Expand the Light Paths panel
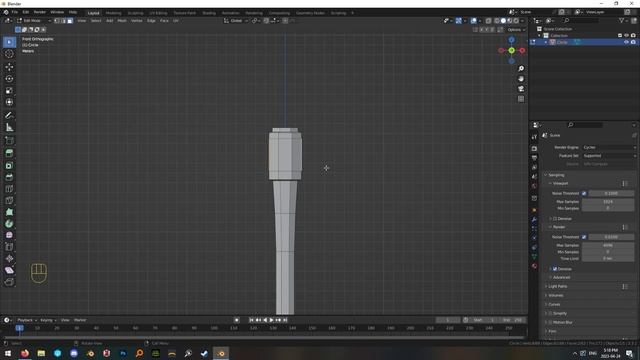Image resolution: width=640 pixels, height=360 pixels. pos(558,287)
